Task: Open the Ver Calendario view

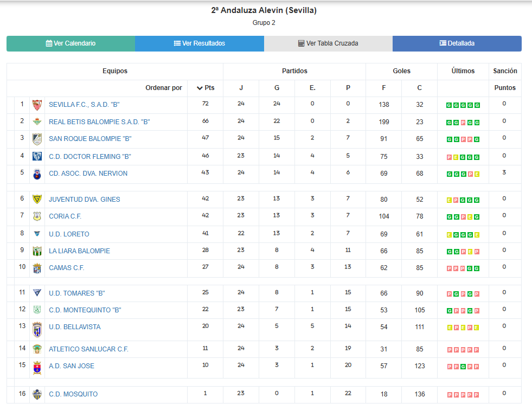Action: (70, 43)
